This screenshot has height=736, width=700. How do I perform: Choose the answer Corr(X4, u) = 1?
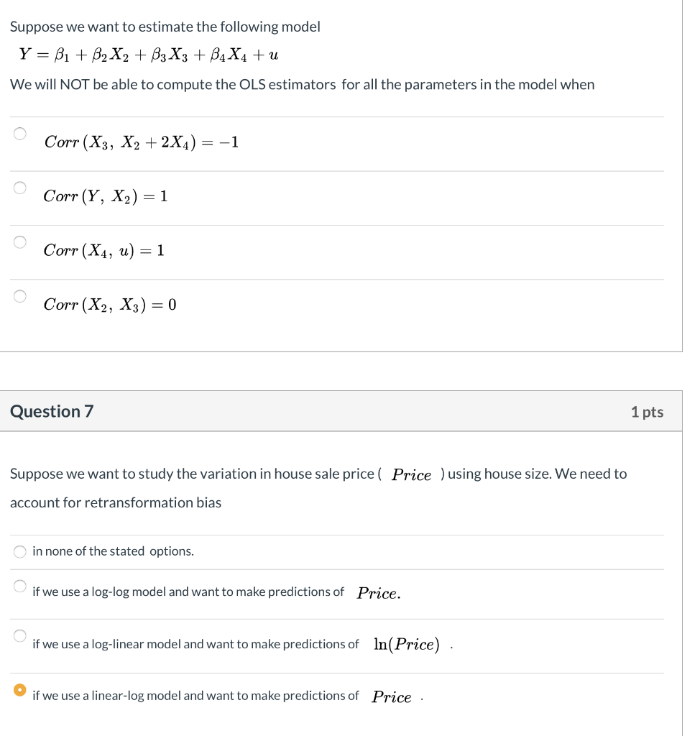19,241
